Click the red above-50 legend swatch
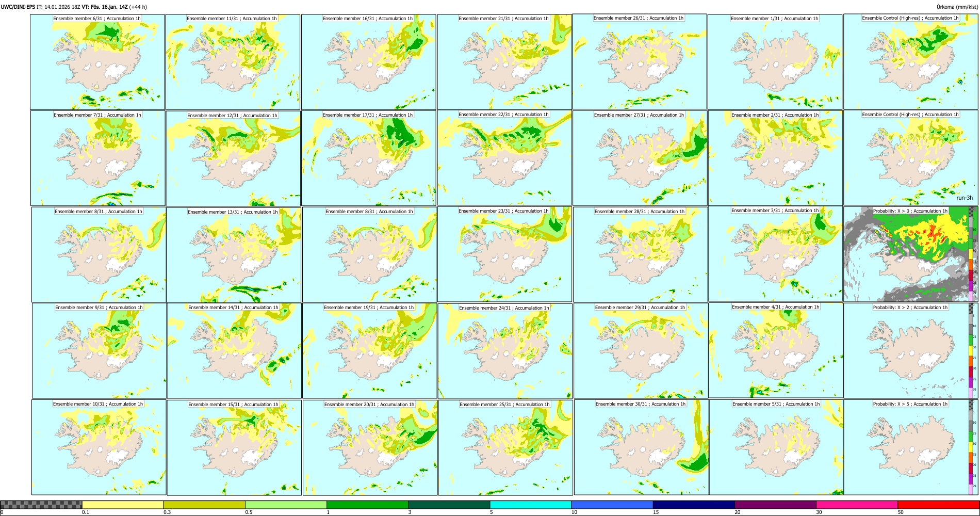The image size is (980, 516). (x=938, y=505)
